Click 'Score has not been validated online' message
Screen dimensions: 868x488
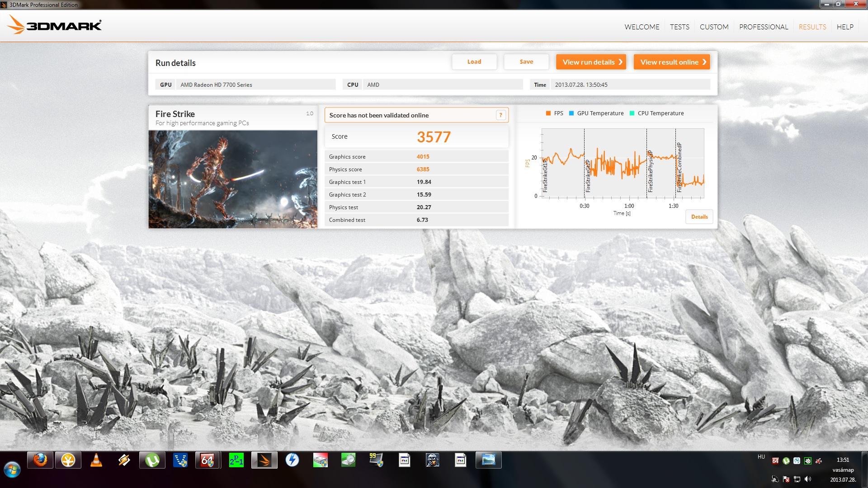(379, 115)
